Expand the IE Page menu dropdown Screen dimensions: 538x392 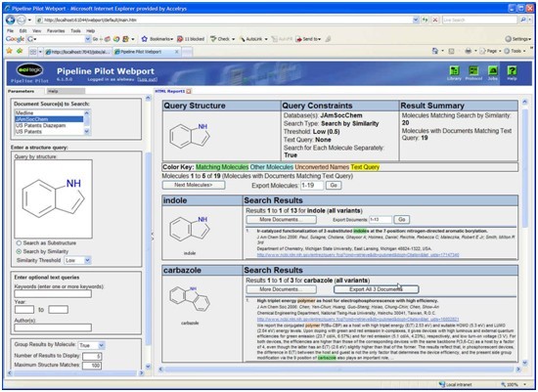tap(500, 51)
